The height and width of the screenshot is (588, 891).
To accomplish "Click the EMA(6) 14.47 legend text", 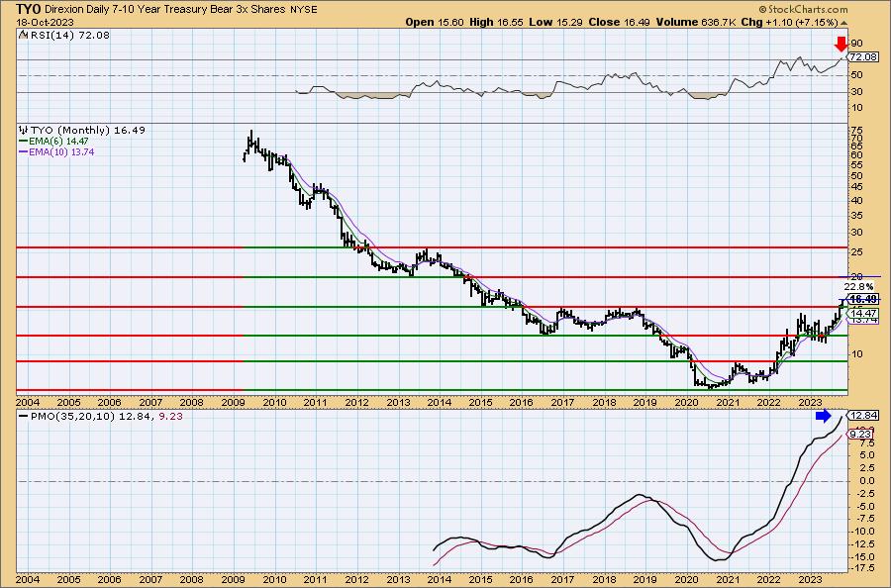I will tap(59, 141).
